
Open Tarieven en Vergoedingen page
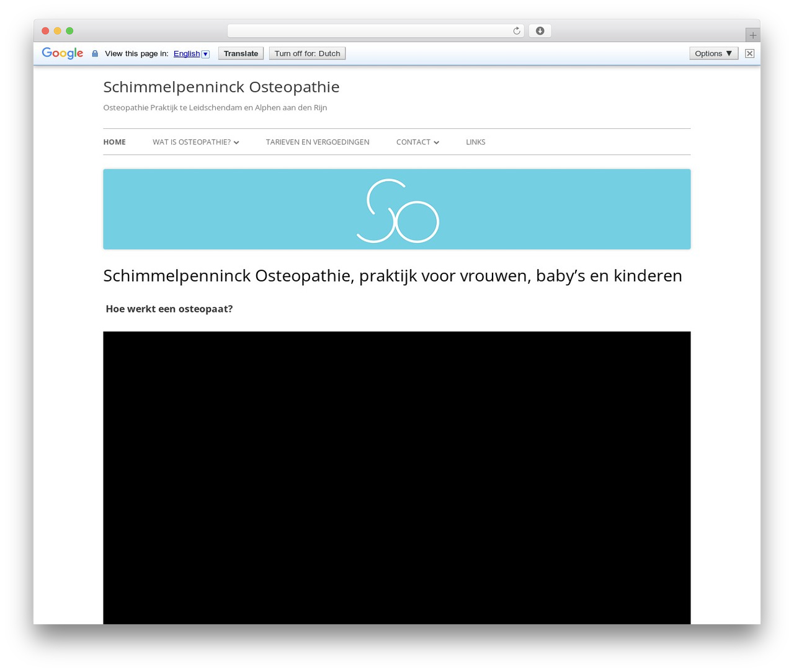[318, 142]
